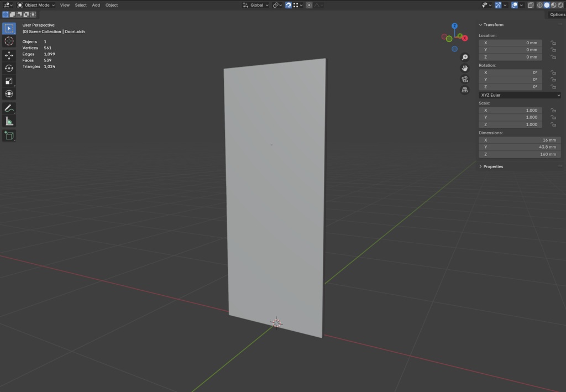Toggle the Snap magnet button
The width and height of the screenshot is (566, 392).
click(x=288, y=5)
